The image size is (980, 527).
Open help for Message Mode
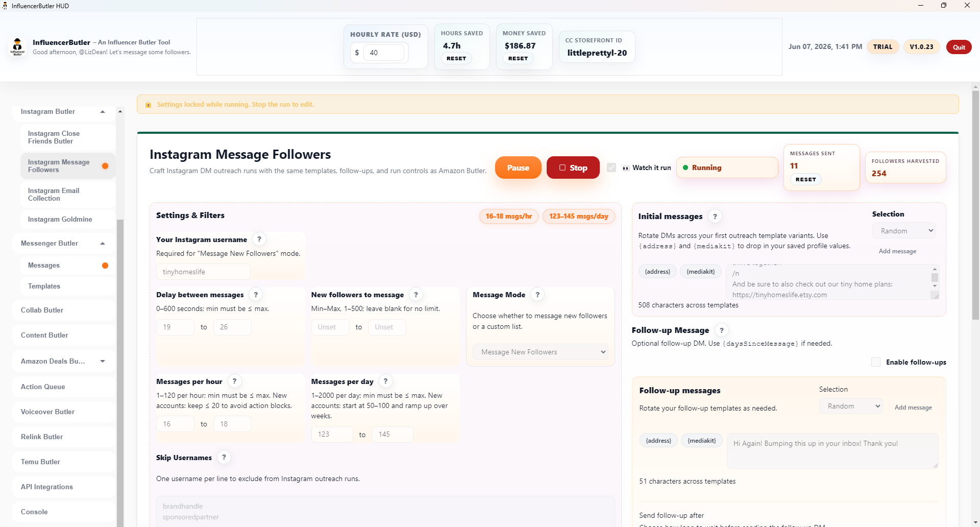click(537, 295)
